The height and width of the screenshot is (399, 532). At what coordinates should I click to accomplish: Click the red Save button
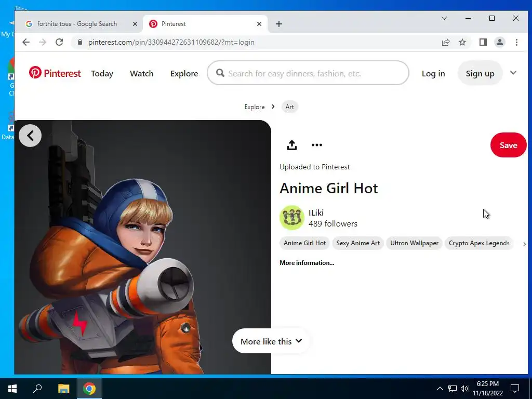[508, 145]
